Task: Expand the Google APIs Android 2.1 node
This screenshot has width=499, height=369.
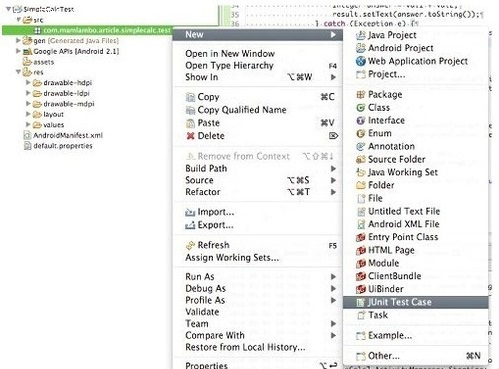Action: pyautogui.click(x=18, y=51)
